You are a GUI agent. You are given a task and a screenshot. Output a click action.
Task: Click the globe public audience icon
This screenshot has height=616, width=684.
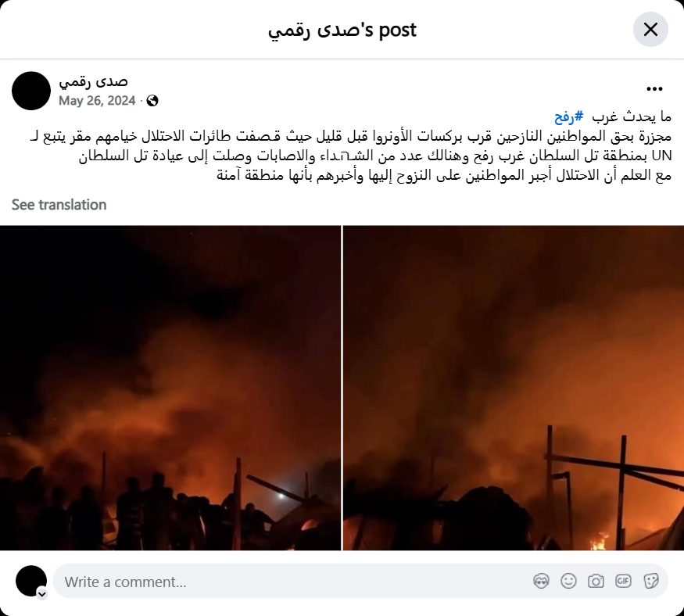coord(152,101)
